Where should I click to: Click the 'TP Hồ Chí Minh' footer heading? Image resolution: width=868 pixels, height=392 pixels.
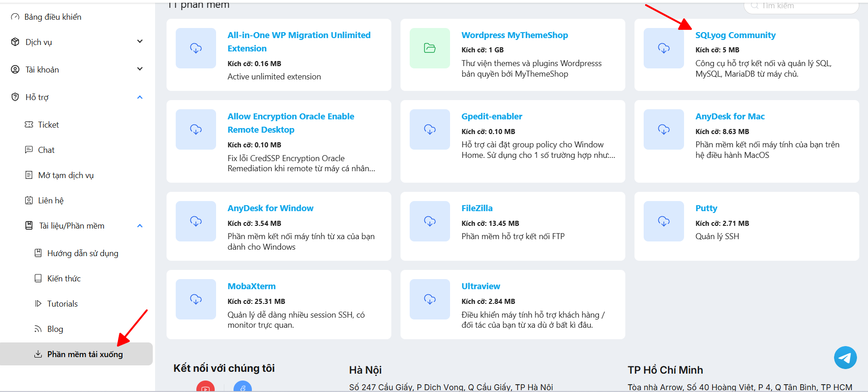(x=665, y=370)
